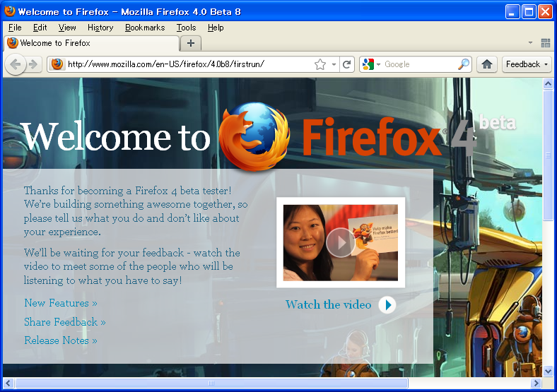
Task: Click the horizontal scrollbar right arrow
Action: click(536, 383)
